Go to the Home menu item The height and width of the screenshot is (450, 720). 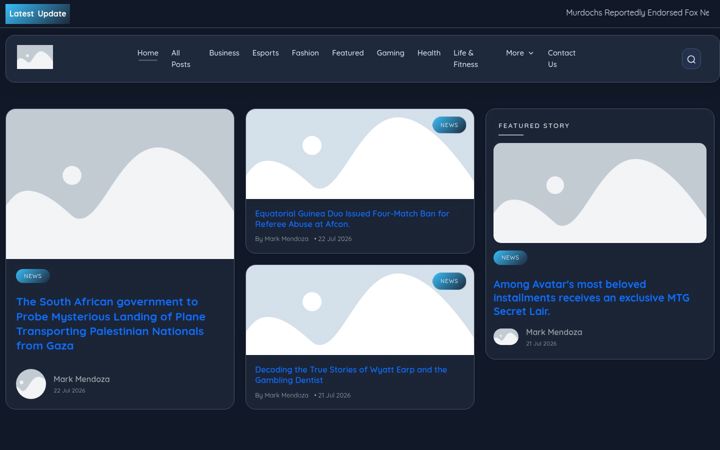pos(148,53)
